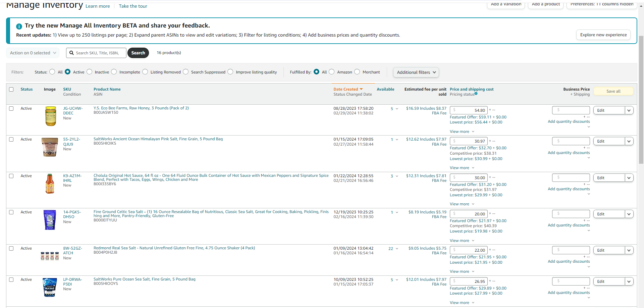Screen dimensions: 644x308
Task: Open Edit dropdown arrow for SaltWorks Pure Ocean row
Action: [x=629, y=281]
